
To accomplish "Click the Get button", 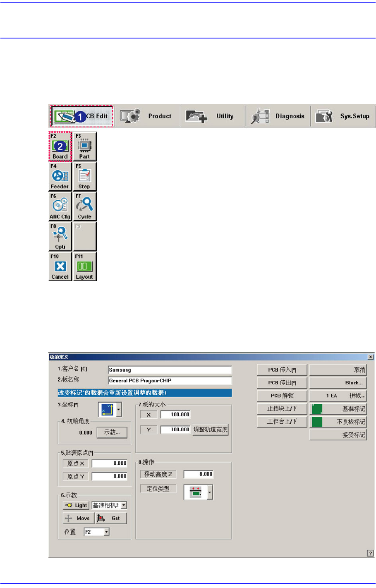I will click(x=111, y=518).
